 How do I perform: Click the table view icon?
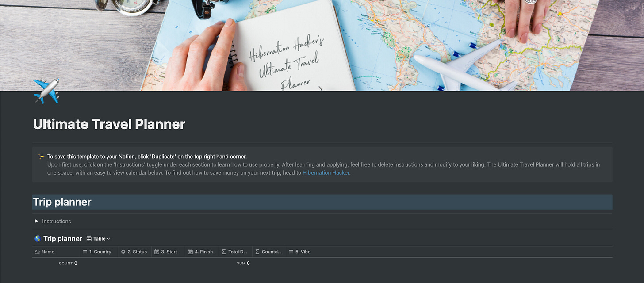(x=89, y=239)
